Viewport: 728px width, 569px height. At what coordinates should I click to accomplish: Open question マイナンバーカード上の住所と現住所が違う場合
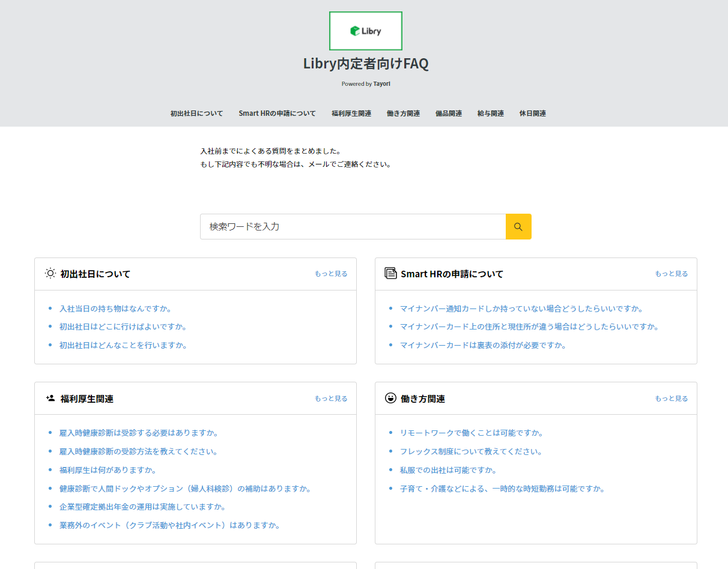coord(529,327)
